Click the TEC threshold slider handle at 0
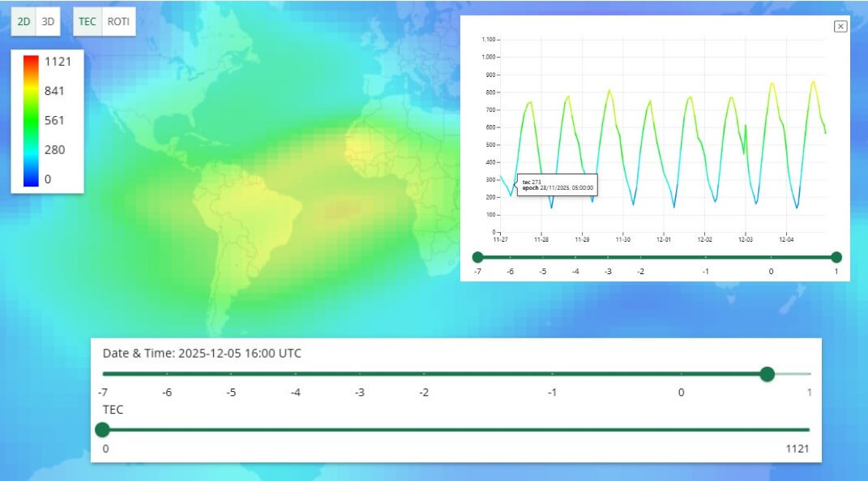The height and width of the screenshot is (481, 868). pos(102,430)
